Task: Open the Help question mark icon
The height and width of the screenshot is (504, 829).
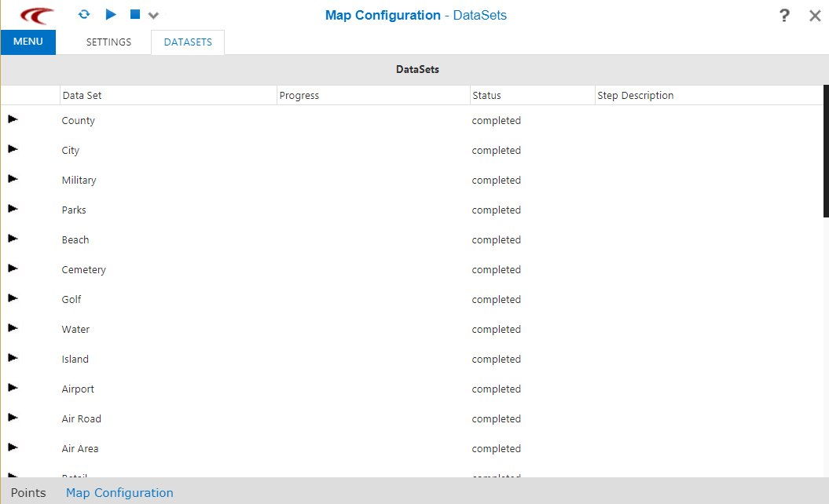Action: (x=784, y=15)
